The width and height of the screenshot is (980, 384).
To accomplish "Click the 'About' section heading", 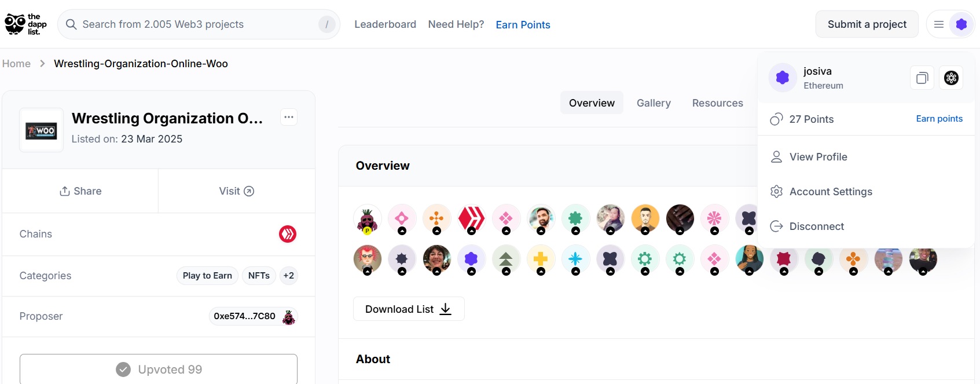I will pyautogui.click(x=373, y=359).
